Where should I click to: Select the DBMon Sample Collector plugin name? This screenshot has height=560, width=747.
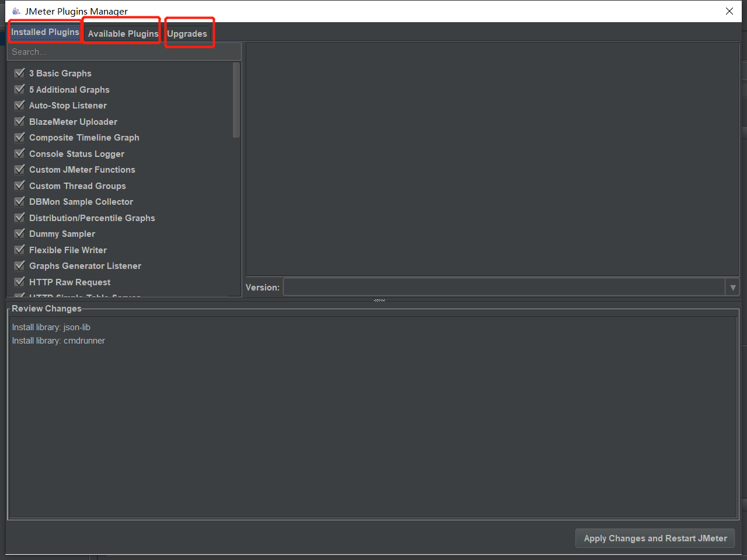(81, 202)
